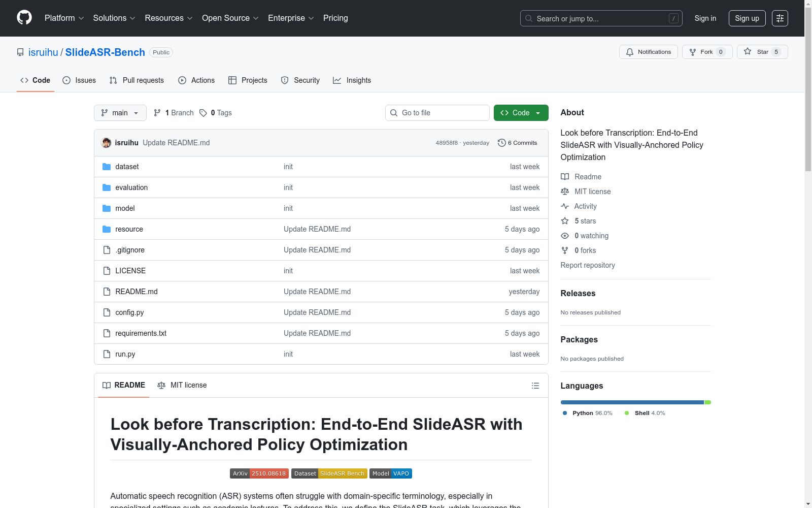Open the command palette icon in header
Viewport: 812px width, 508px height.
pos(780,18)
